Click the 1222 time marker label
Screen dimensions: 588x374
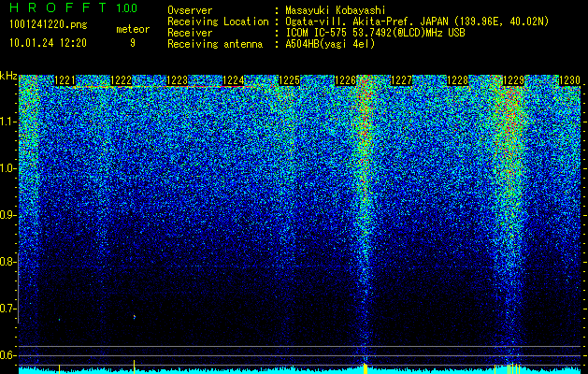(x=122, y=80)
